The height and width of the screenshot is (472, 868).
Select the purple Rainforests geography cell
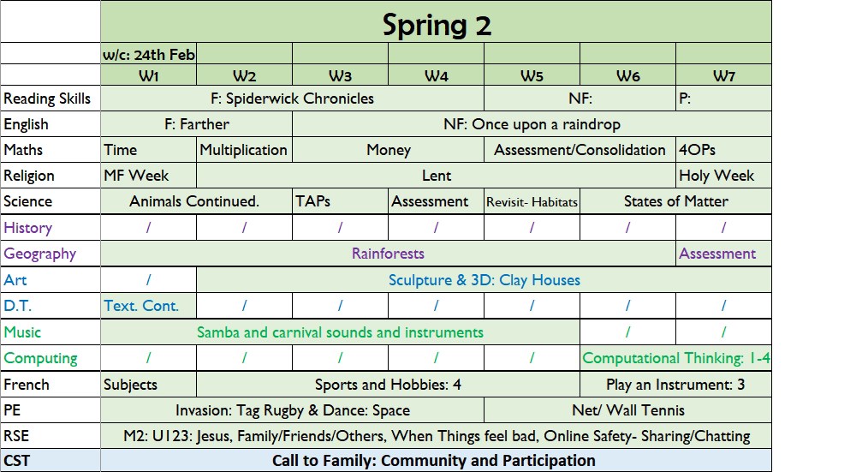(x=388, y=254)
